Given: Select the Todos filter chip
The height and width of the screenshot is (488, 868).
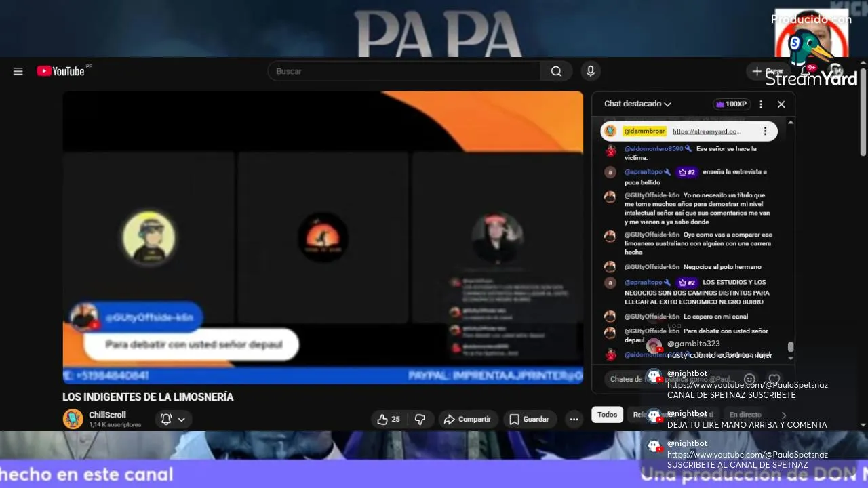Looking at the screenshot, I should click(607, 415).
